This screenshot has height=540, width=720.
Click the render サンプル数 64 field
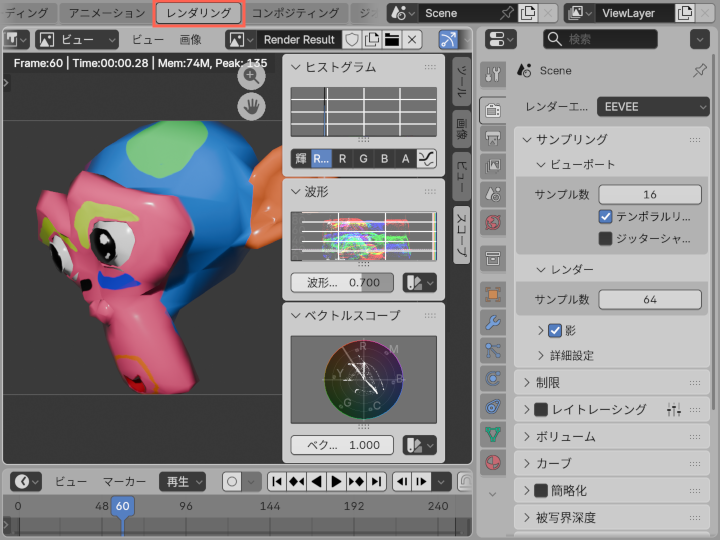coord(650,300)
